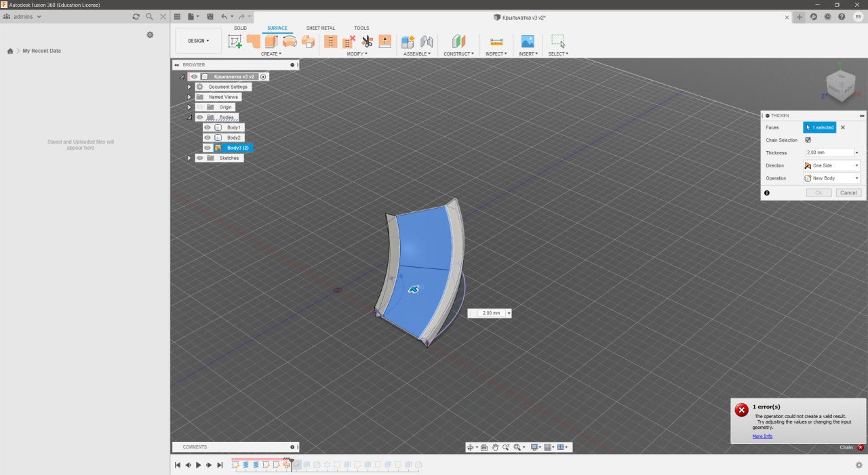
Task: Toggle visibility of the Крыльчатка v3 v2 root component
Action: 194,77
